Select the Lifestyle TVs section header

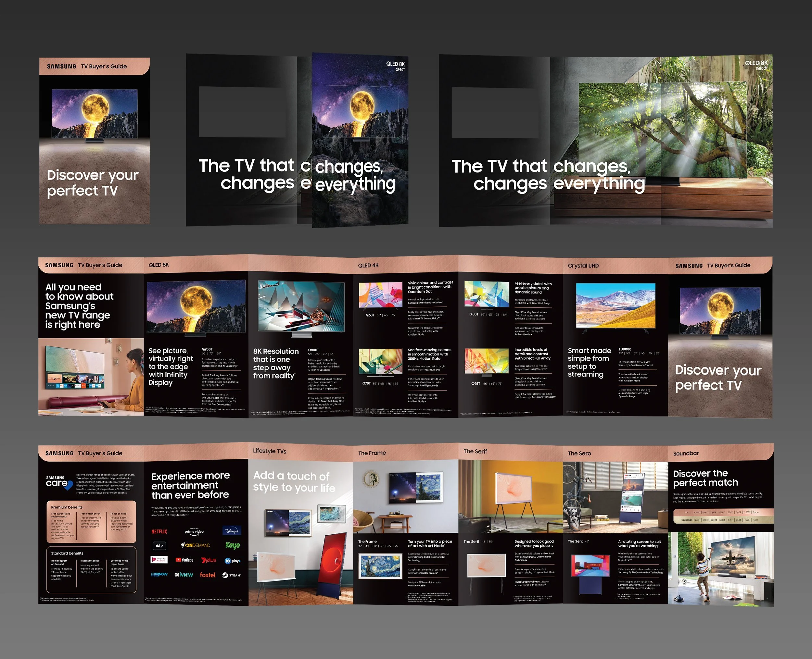270,451
